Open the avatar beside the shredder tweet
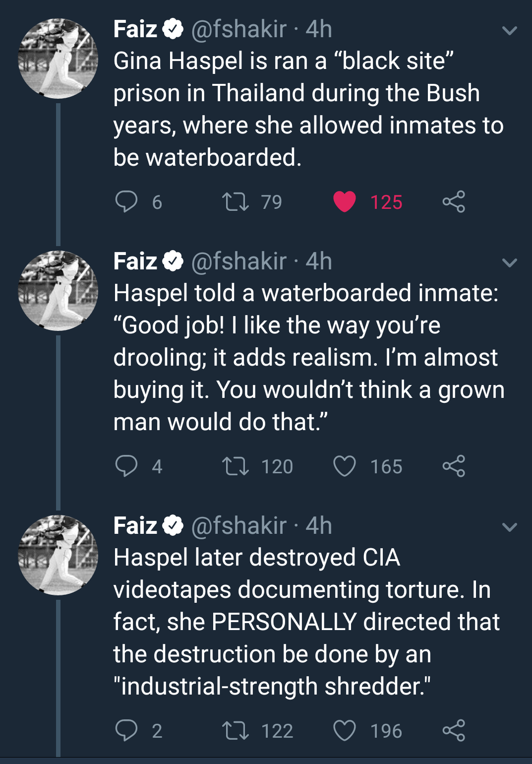Screen dimensions: 532x764 [x=58, y=555]
